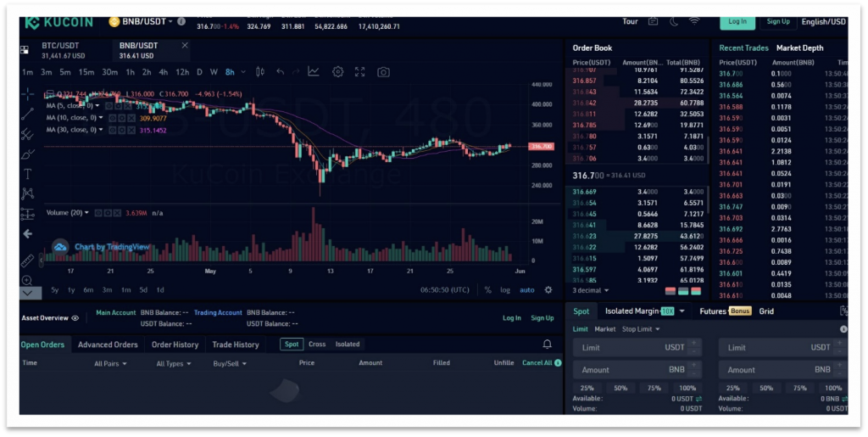The width and height of the screenshot is (868, 437).
Task: Click the notification bell icon in orders panel
Action: 547,344
